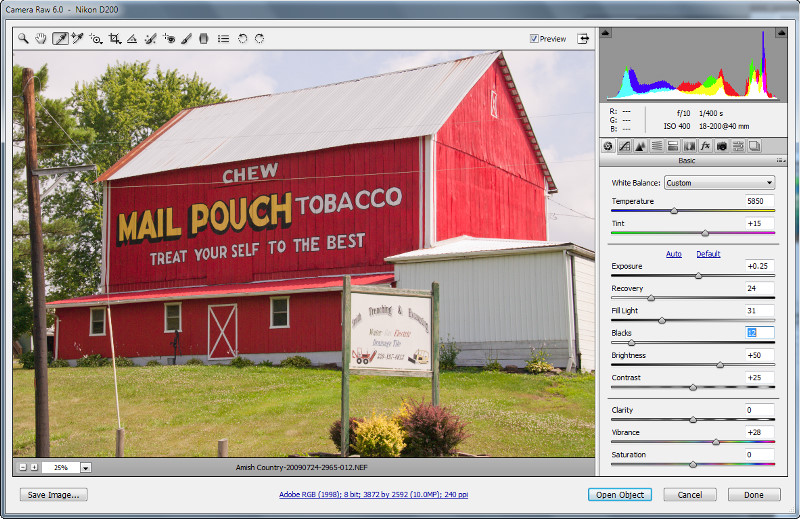Switch to the Detail tab
This screenshot has width=800, height=519.
640,146
